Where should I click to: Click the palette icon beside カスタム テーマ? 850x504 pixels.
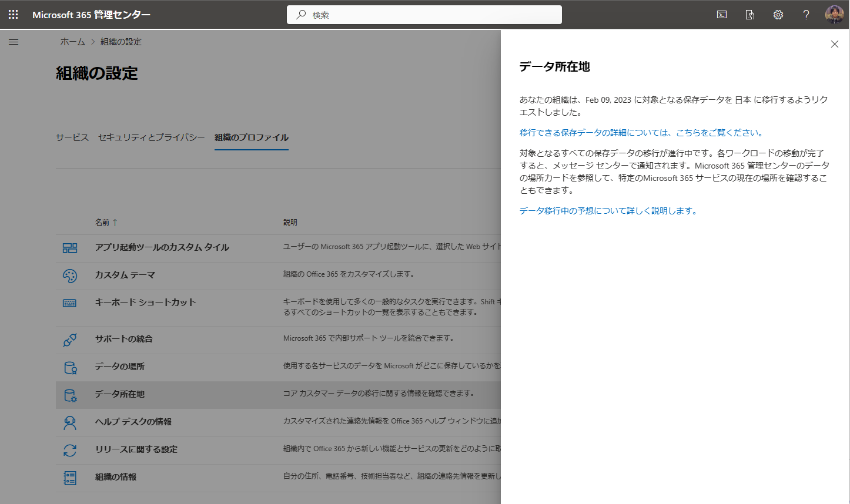click(70, 275)
